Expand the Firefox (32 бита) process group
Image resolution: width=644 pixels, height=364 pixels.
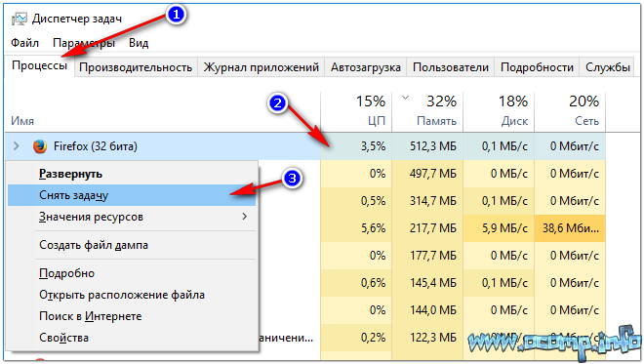pos(16,145)
